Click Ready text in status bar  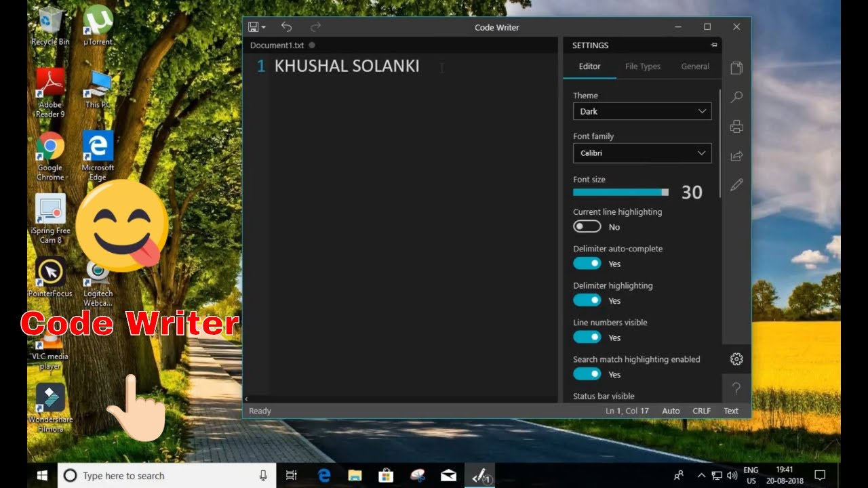pyautogui.click(x=260, y=411)
